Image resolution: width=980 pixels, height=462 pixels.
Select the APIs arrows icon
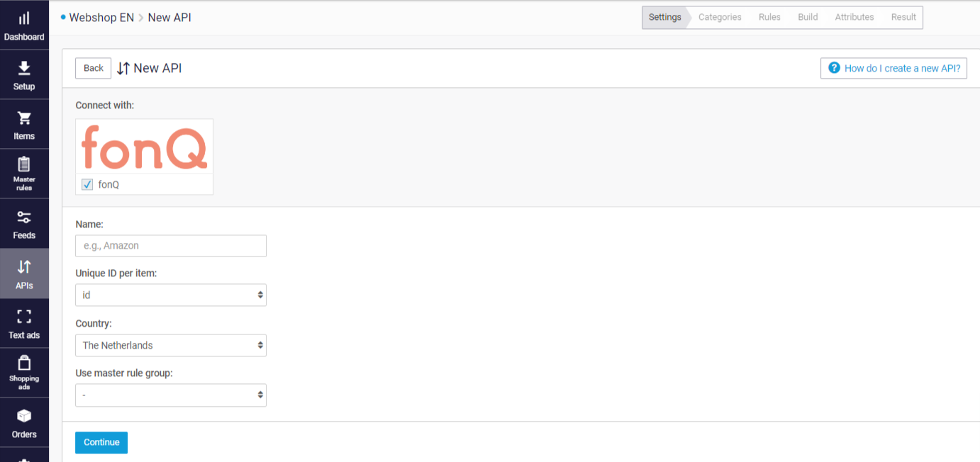[x=24, y=267]
